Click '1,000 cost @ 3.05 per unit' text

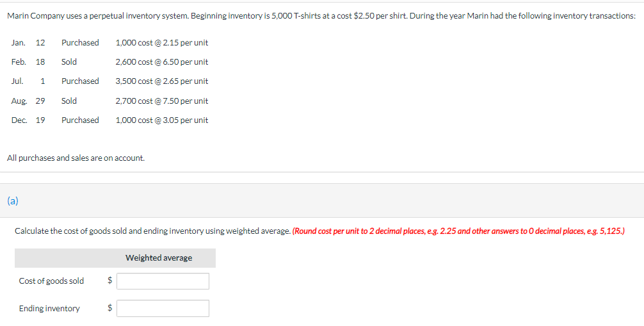[162, 120]
